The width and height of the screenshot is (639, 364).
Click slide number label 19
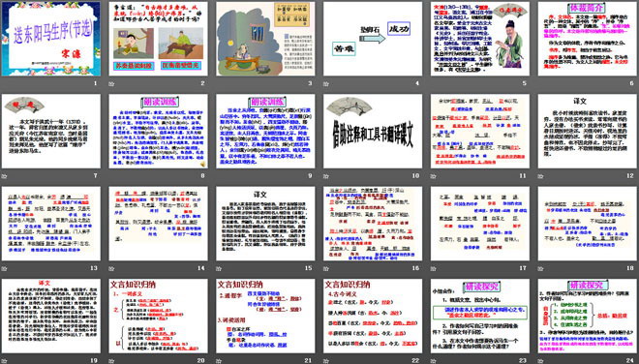[94, 360]
